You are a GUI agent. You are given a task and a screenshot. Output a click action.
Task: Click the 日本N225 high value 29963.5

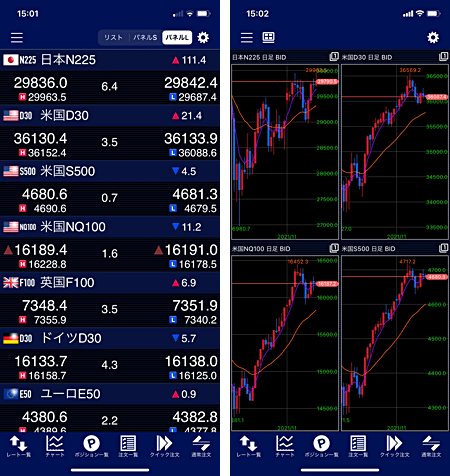click(x=47, y=97)
